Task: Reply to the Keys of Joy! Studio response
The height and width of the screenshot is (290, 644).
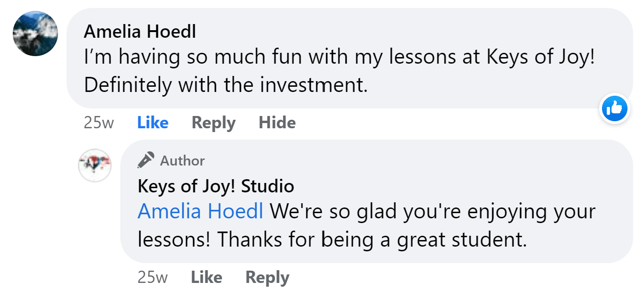Action: click(267, 277)
